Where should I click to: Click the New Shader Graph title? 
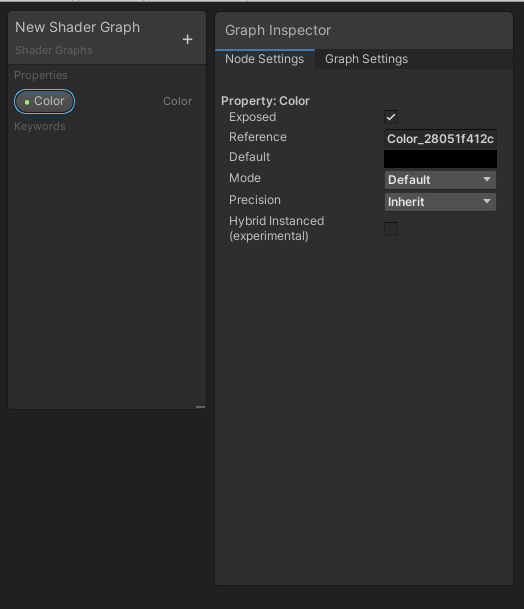click(77, 27)
